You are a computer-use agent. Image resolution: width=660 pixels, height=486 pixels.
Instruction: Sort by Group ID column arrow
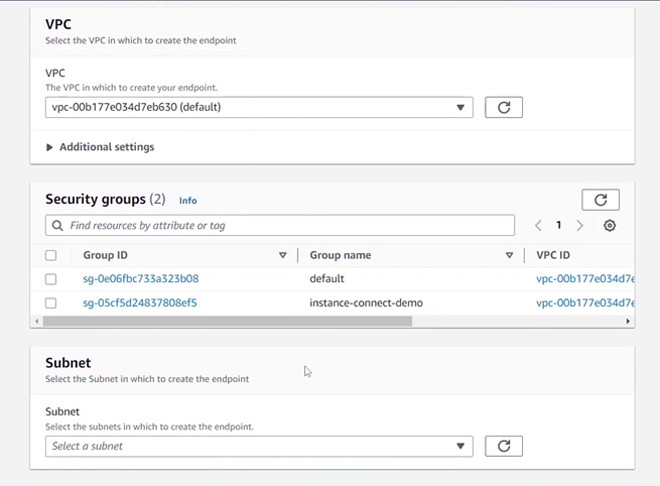pyautogui.click(x=283, y=255)
